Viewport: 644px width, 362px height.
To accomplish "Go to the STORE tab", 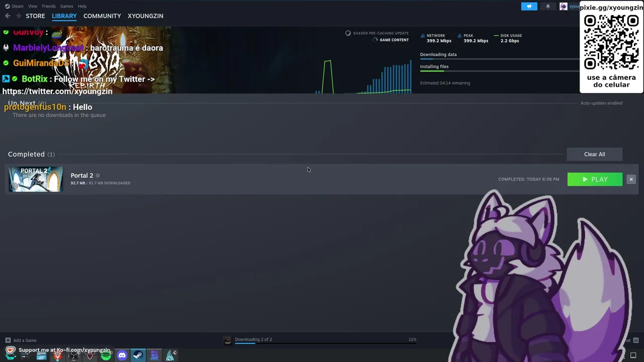I will click(x=35, y=16).
